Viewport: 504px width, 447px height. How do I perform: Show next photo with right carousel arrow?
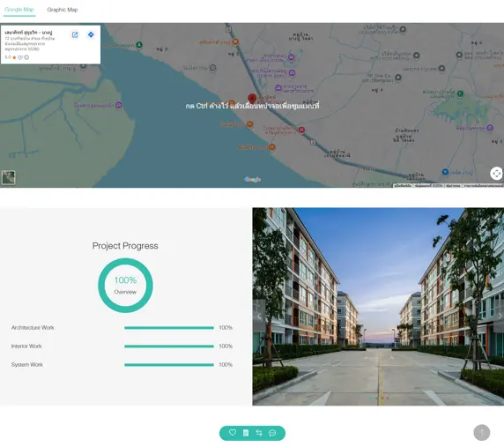[x=500, y=317]
